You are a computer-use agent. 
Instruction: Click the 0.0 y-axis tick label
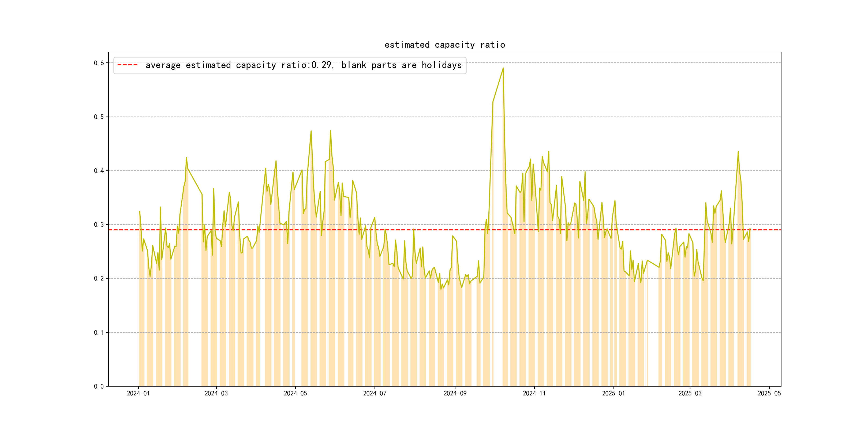click(99, 387)
